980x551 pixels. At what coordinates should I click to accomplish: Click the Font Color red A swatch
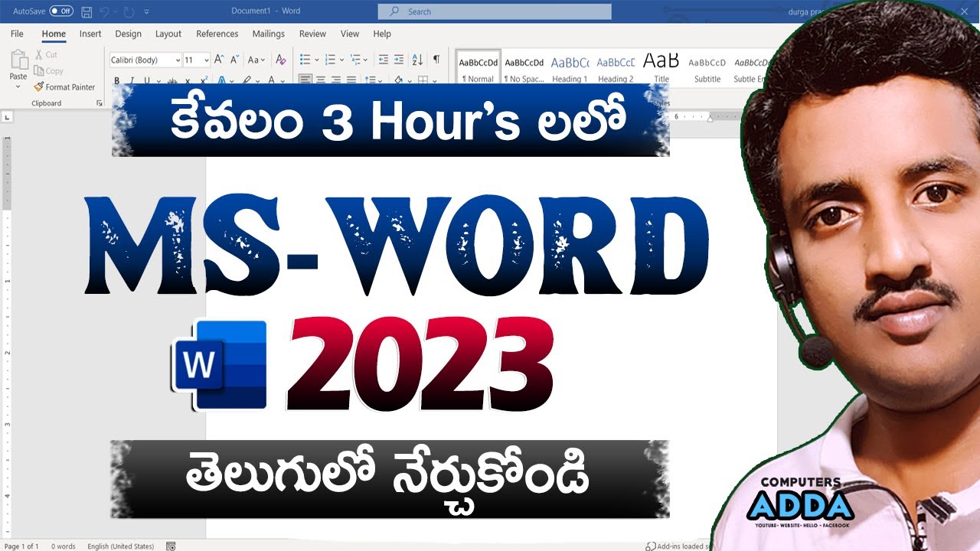271,80
